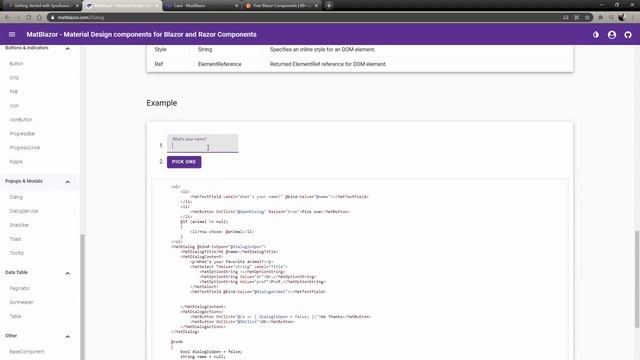Open Button in the sidebar
The height and width of the screenshot is (360, 640).
click(16, 64)
